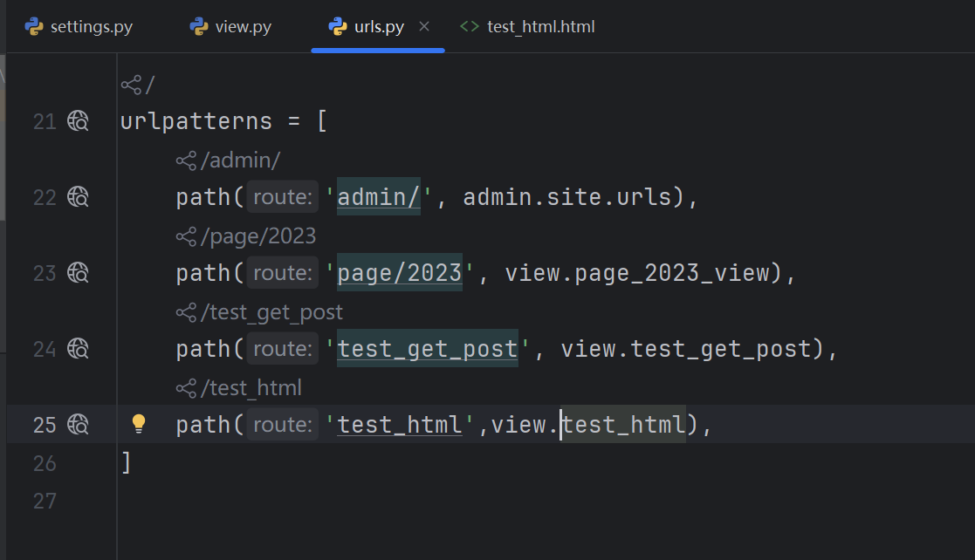Open the /test_get_post URL inlay link
Viewport: 975px width, 560px height.
[271, 312]
